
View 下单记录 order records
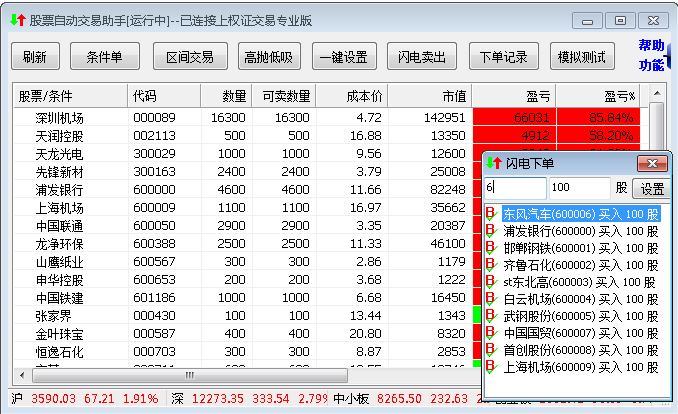(x=503, y=57)
